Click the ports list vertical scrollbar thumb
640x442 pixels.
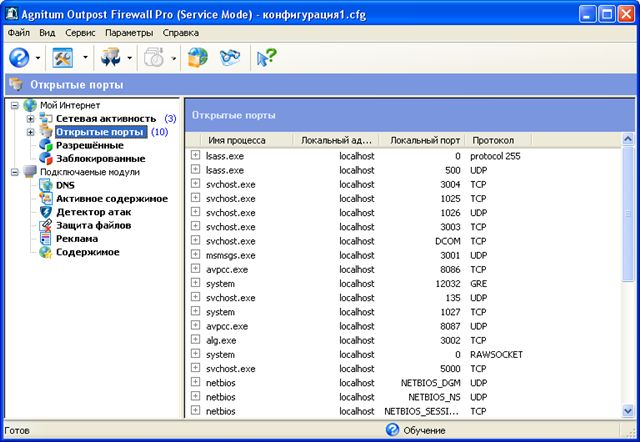coord(628,213)
